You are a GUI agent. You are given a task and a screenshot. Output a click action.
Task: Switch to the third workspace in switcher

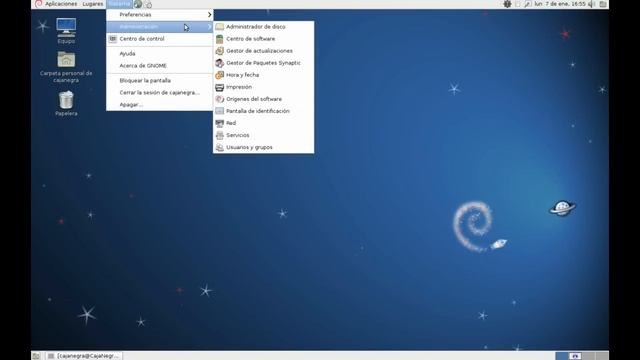[x=589, y=356]
